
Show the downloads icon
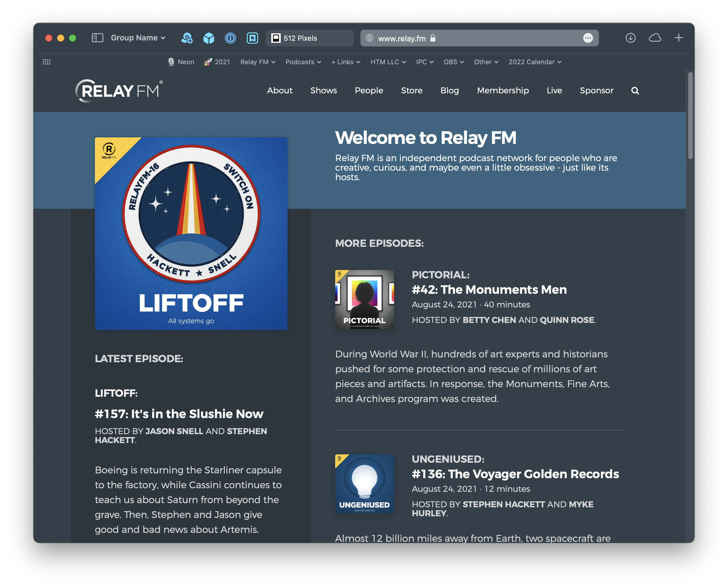[x=630, y=38]
